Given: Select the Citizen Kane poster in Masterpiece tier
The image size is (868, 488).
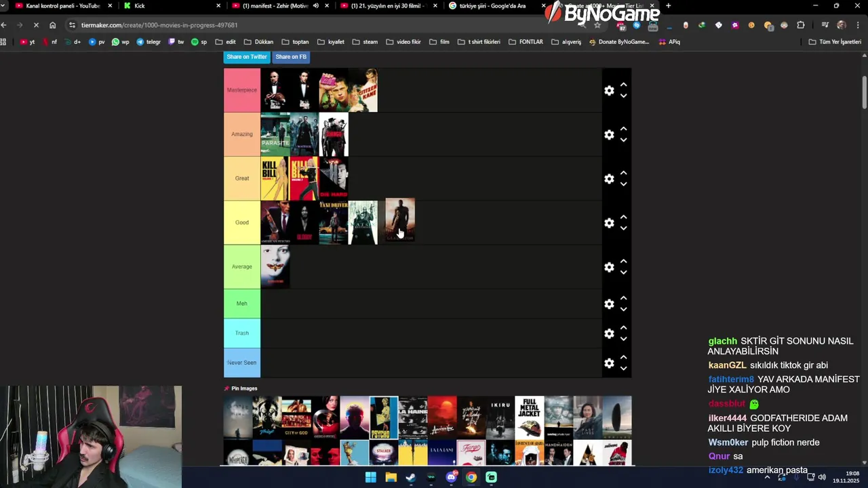Looking at the screenshot, I should [x=363, y=90].
